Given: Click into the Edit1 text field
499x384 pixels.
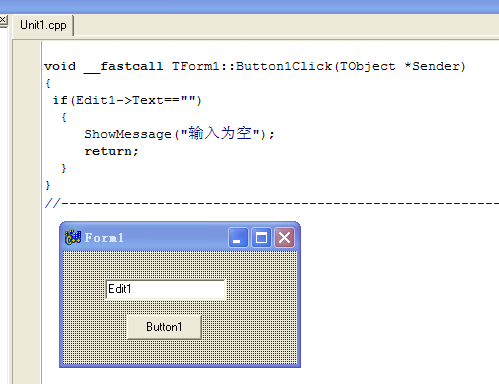Looking at the screenshot, I should pos(165,289).
